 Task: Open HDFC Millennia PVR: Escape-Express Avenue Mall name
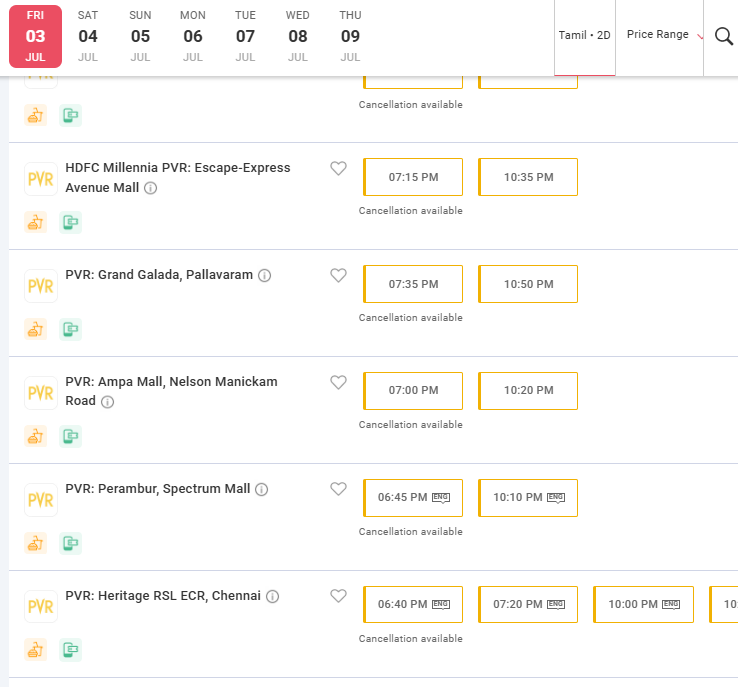(x=178, y=178)
